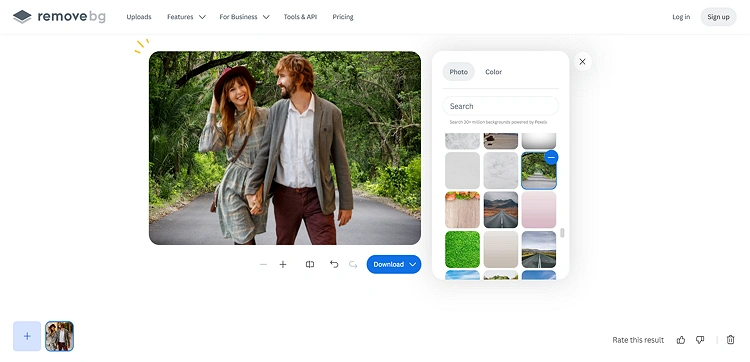Screen dimensions: 750x362
Task: Undo the last edit
Action: click(x=334, y=264)
